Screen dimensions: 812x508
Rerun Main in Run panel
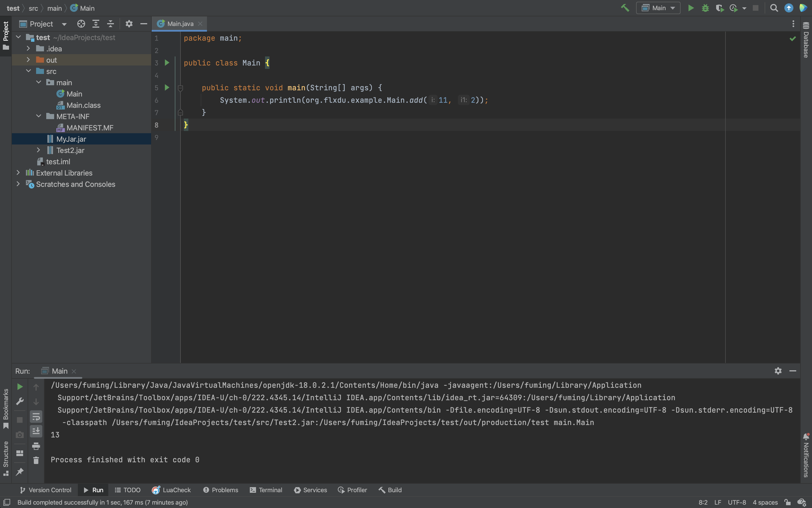tap(20, 387)
